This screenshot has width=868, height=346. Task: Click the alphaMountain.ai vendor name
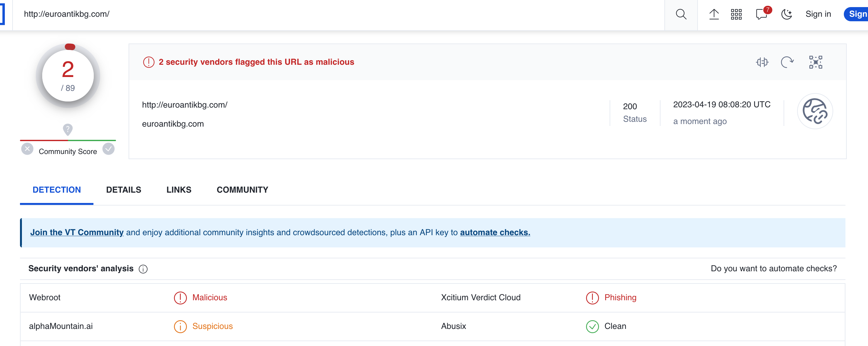coord(61,326)
